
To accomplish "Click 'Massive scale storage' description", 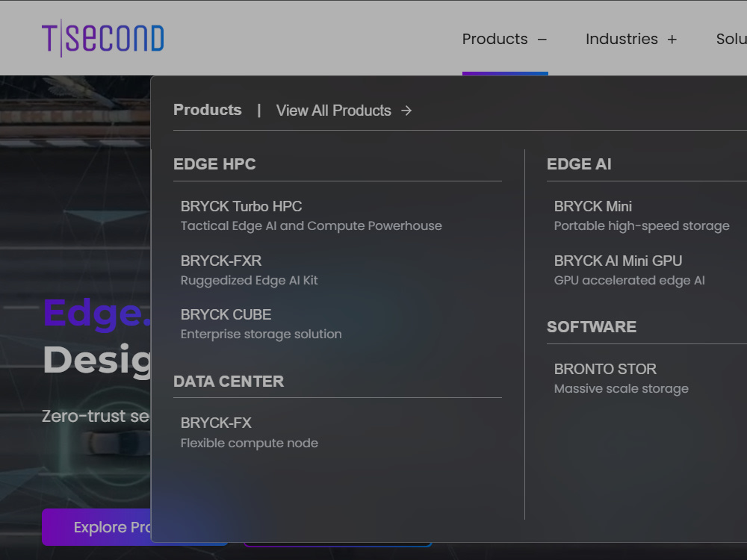I will (622, 388).
